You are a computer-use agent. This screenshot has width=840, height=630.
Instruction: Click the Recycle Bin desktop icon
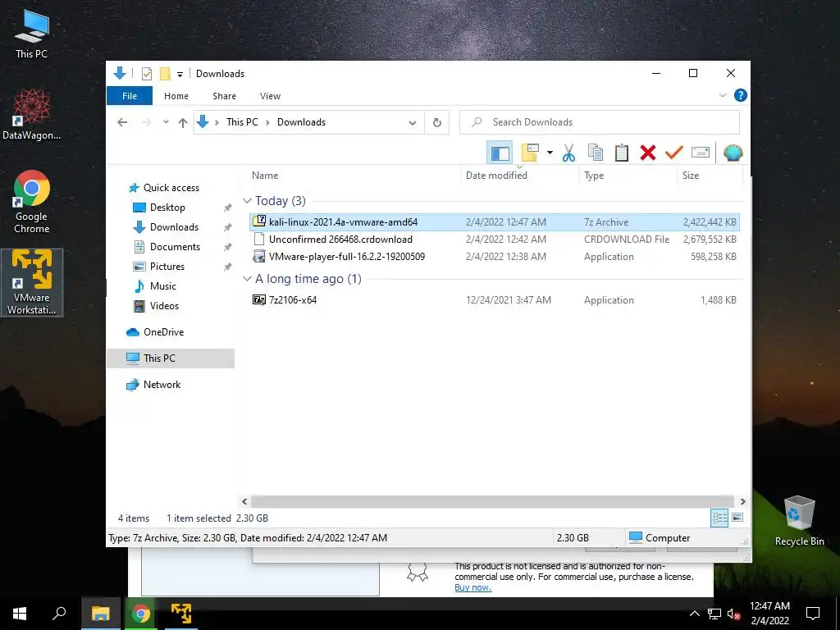pos(799,520)
